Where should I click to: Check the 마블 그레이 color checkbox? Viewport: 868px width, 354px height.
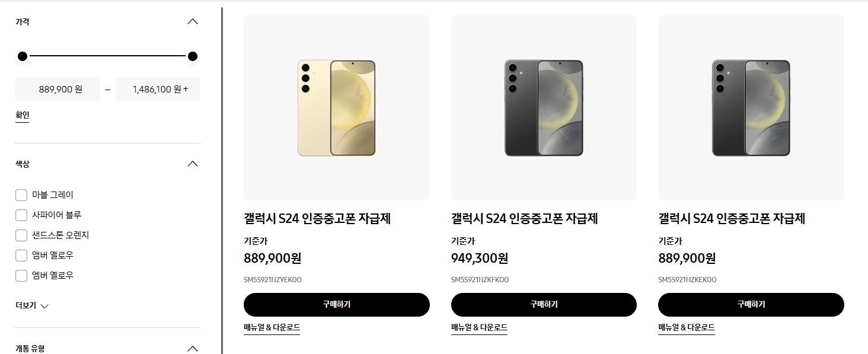pos(21,195)
